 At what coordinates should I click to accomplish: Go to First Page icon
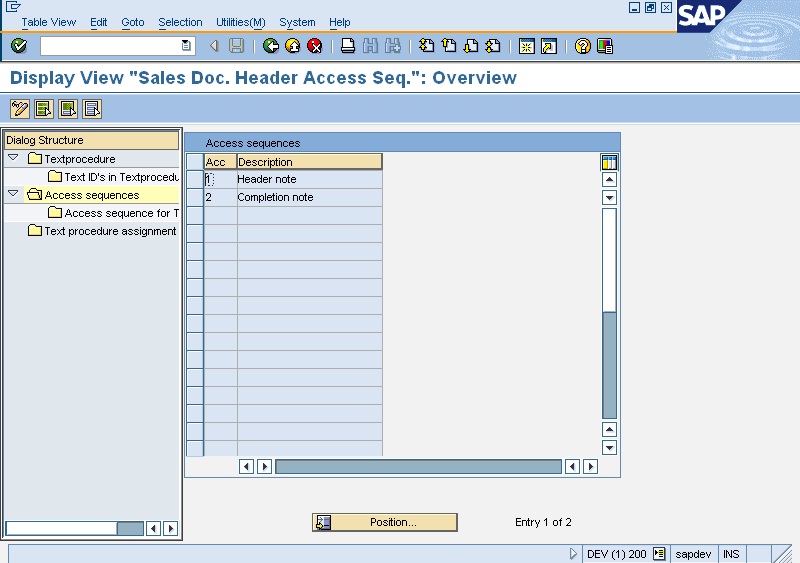coord(427,46)
